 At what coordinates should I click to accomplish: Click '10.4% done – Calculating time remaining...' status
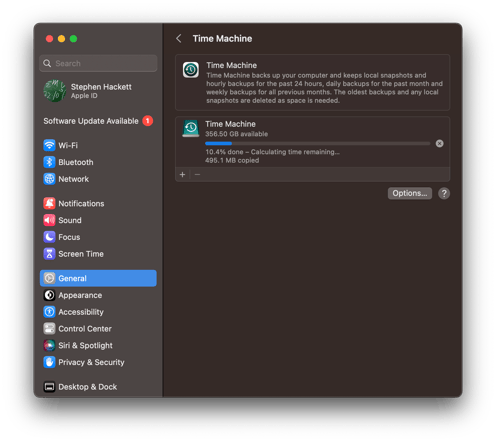pos(272,152)
